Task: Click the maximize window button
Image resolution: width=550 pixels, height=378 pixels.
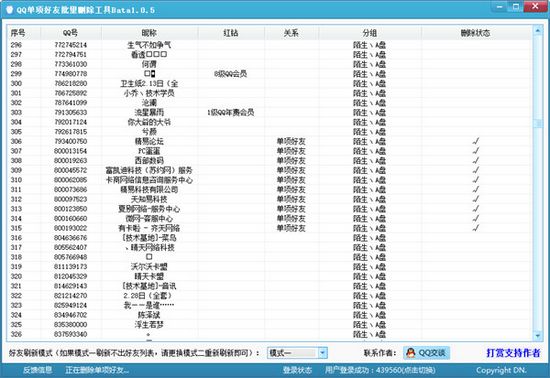Action: [x=515, y=7]
